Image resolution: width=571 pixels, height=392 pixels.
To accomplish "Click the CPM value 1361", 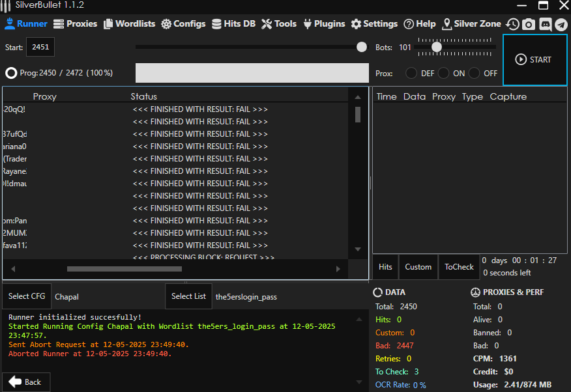I will (508, 359).
